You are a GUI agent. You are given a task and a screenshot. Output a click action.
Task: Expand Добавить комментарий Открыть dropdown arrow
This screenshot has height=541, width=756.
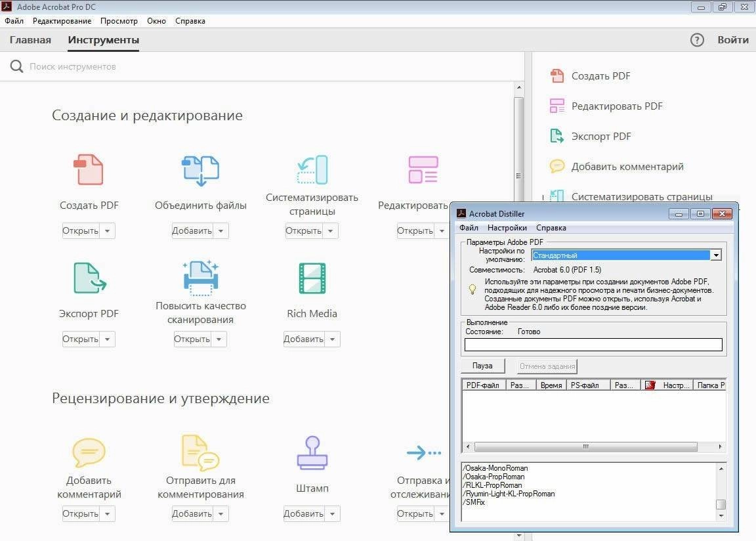[x=108, y=514]
